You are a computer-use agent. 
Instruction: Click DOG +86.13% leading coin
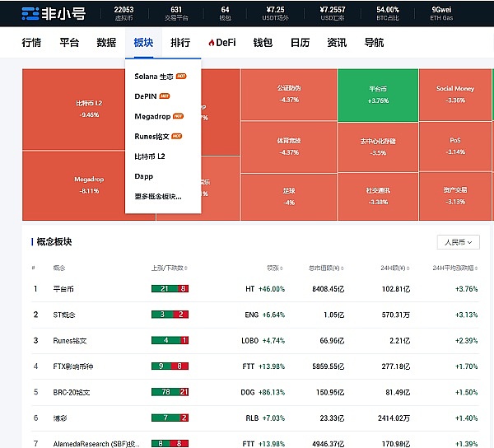point(263,392)
